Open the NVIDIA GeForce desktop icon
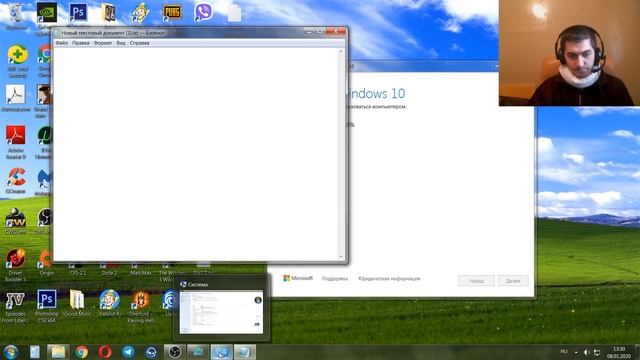640x360 pixels. [x=47, y=12]
